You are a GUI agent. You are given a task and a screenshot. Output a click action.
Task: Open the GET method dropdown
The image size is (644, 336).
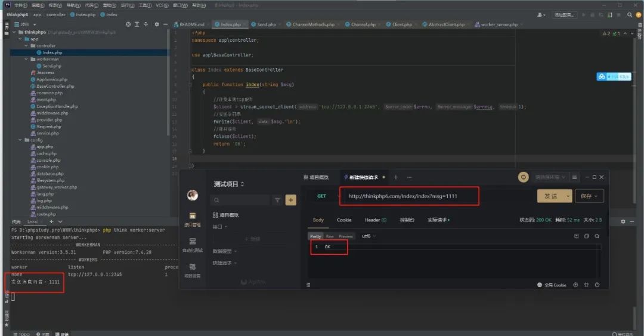tap(324, 196)
